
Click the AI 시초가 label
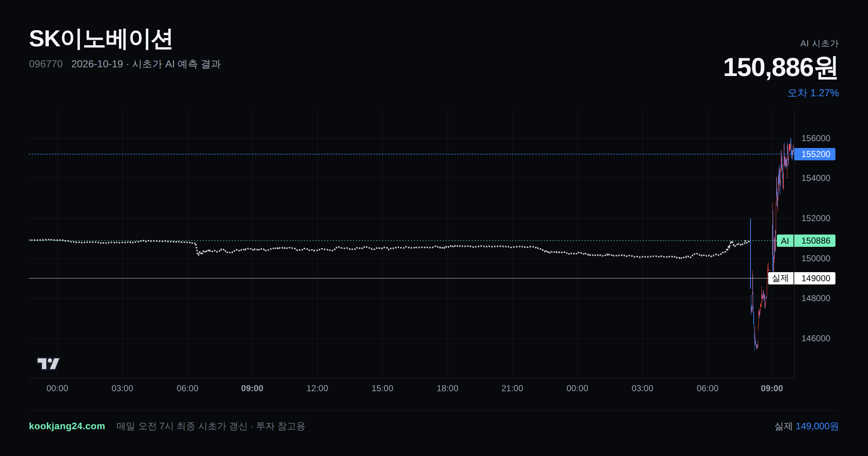coord(819,43)
